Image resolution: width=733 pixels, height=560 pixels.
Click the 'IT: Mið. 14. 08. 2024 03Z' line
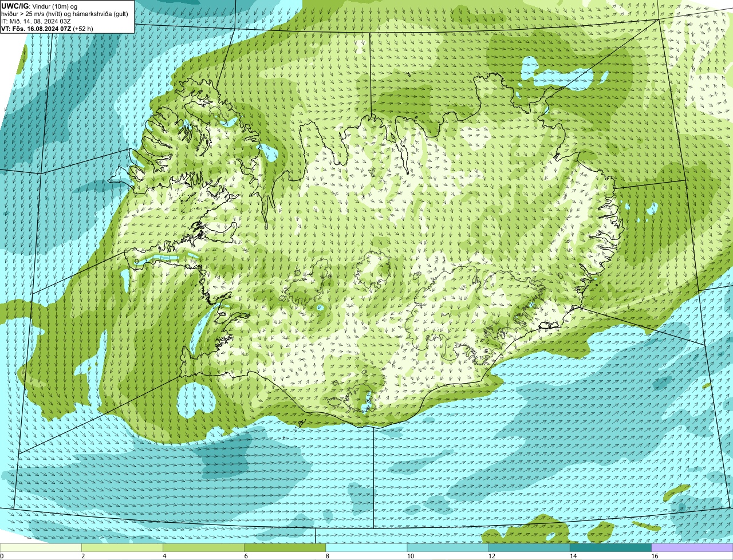pos(36,21)
